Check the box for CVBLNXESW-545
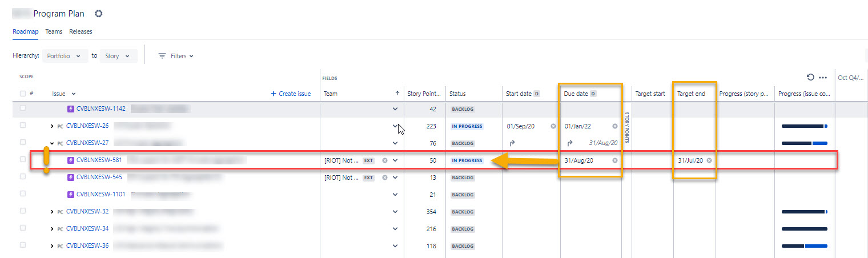Viewport: 868px width, 258px height. (x=23, y=176)
